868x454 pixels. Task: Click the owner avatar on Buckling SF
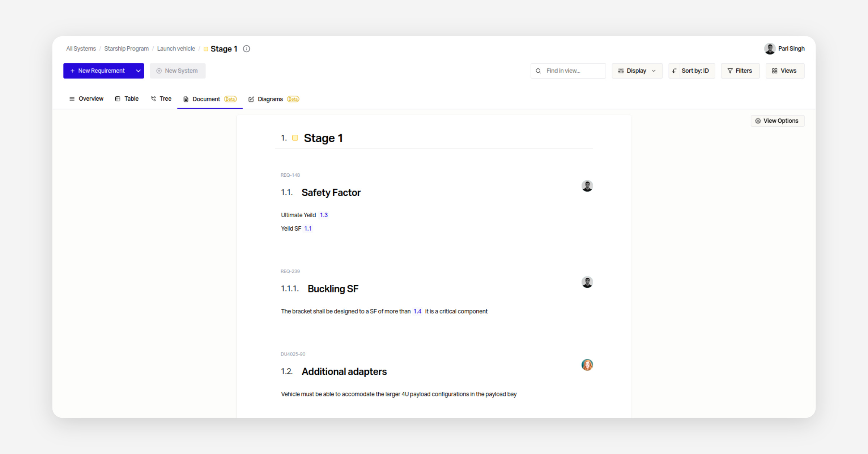pyautogui.click(x=587, y=282)
